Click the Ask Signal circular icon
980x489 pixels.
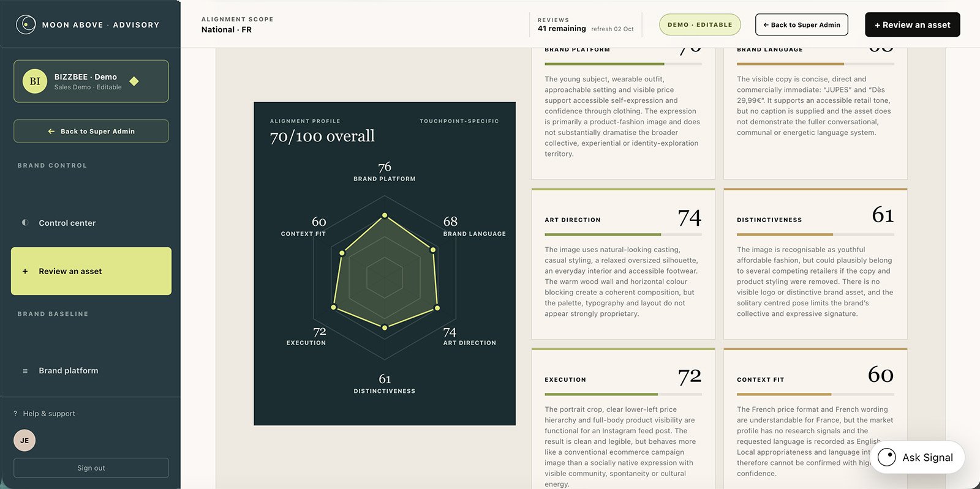pyautogui.click(x=887, y=457)
